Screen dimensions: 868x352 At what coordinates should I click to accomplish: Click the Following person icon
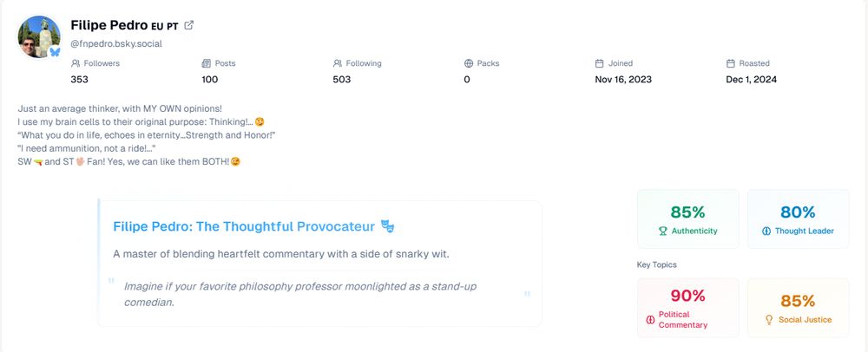click(338, 63)
